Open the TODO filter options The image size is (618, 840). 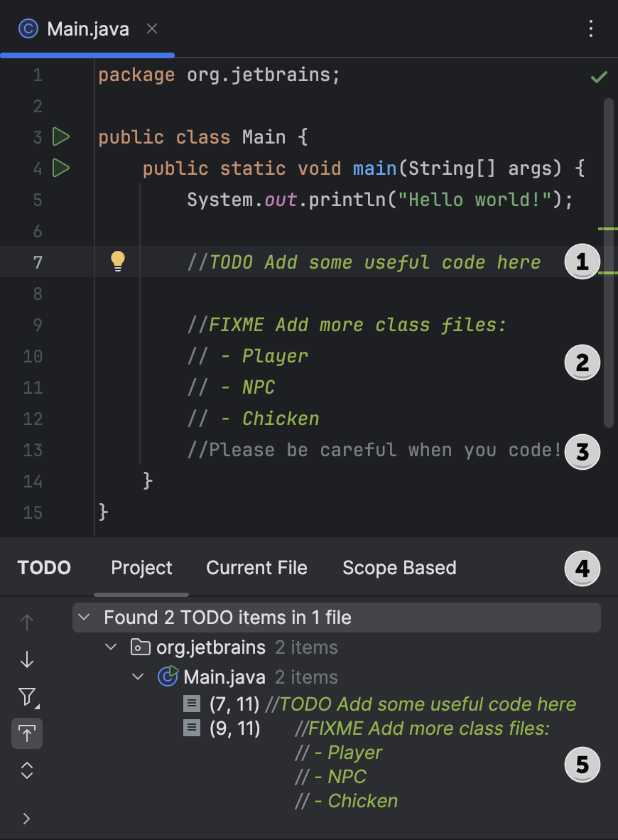pyautogui.click(x=26, y=698)
